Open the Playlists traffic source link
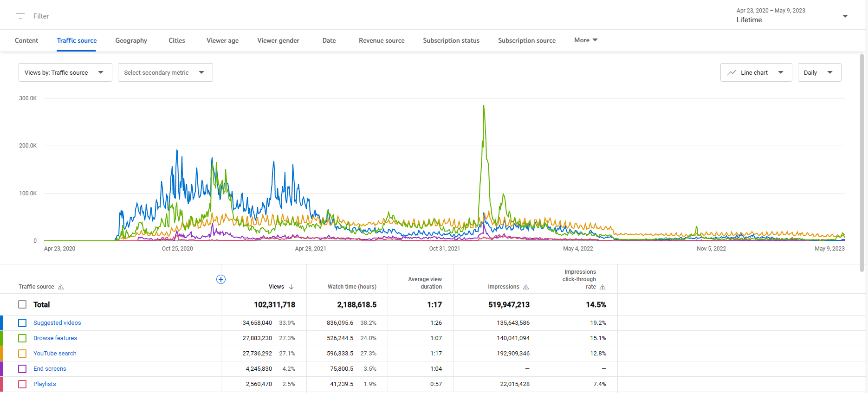Viewport: 868px width, 393px height. (45, 384)
